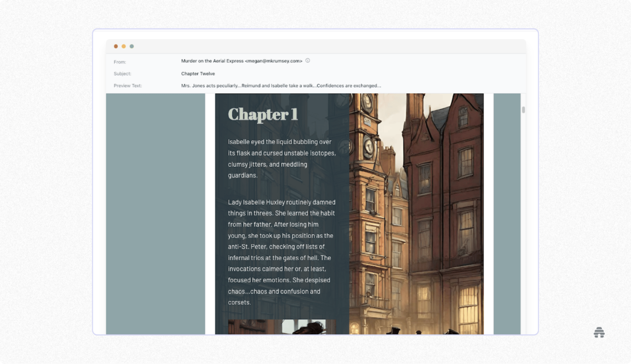
Task: Click the leftmost window control dot
Action: [x=116, y=46]
